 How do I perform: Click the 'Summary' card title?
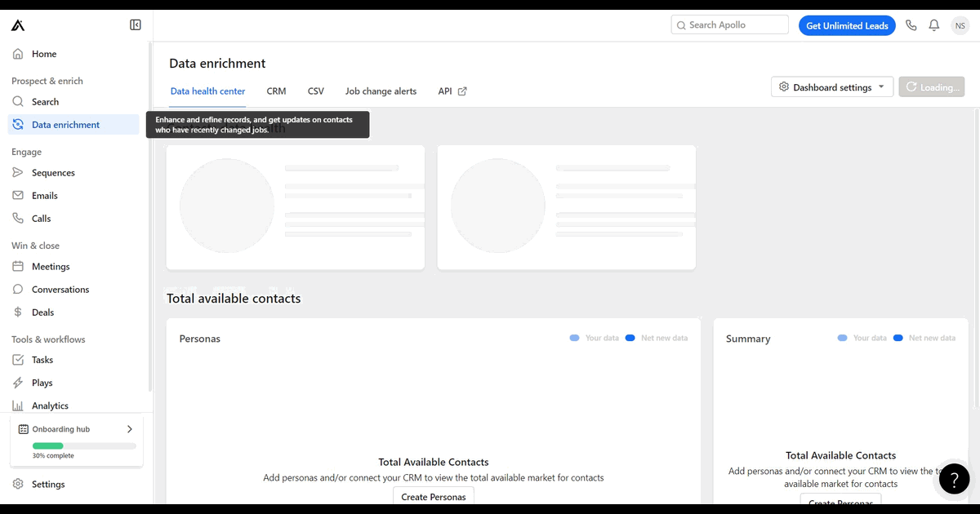[748, 339]
